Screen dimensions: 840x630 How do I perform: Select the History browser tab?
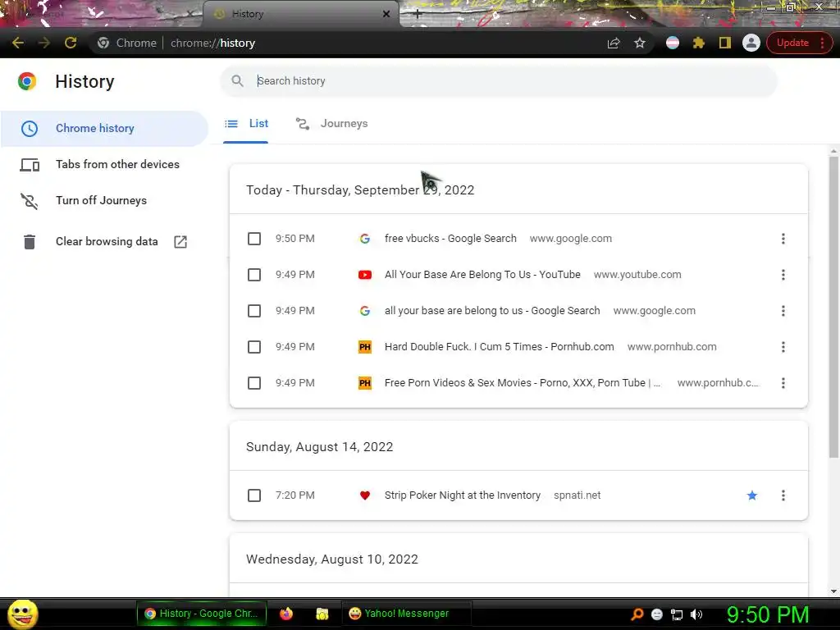click(300, 14)
